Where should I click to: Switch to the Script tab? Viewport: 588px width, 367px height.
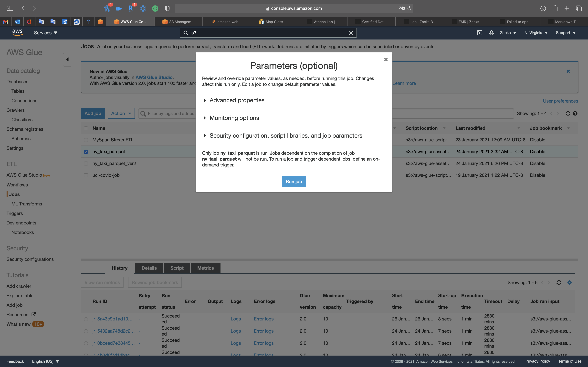click(x=177, y=268)
